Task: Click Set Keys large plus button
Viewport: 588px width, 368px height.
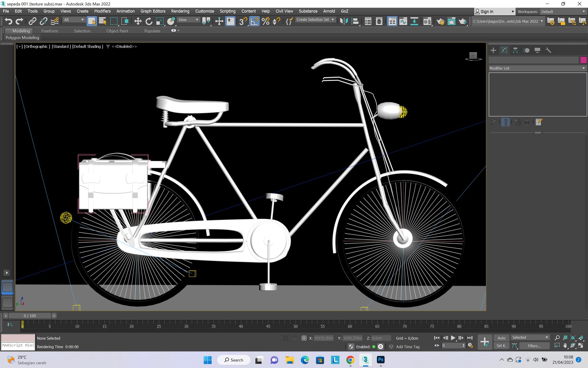Action: pos(485,342)
